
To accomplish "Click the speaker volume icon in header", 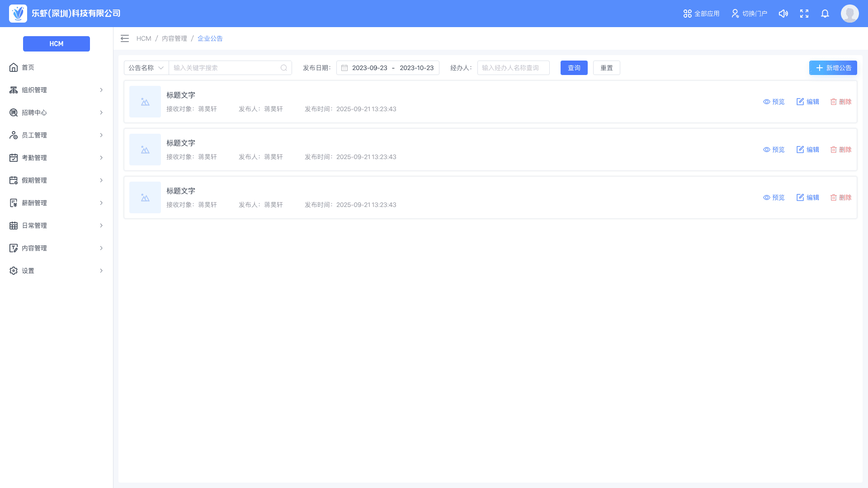I will pos(783,14).
